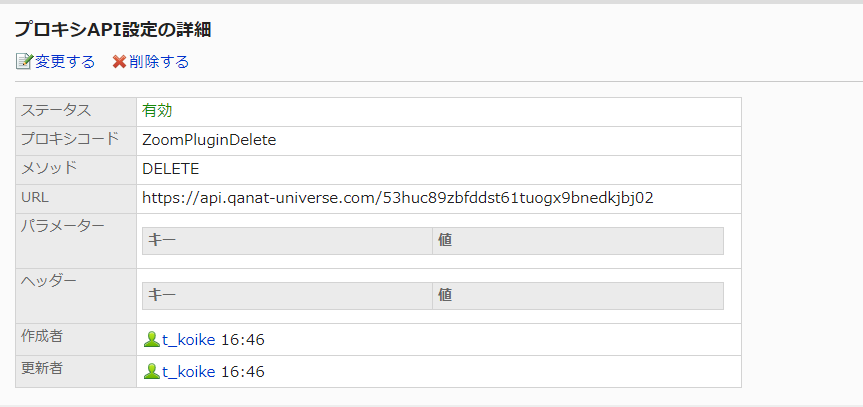This screenshot has width=863, height=407.
Task: Click the red X delete icon
Action: 119,62
